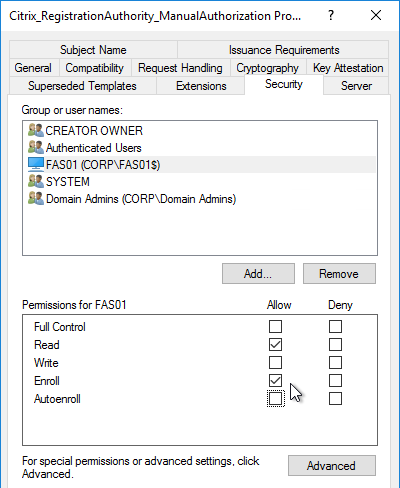
Task: Toggle Allow Enroll checkbox
Action: [x=275, y=381]
